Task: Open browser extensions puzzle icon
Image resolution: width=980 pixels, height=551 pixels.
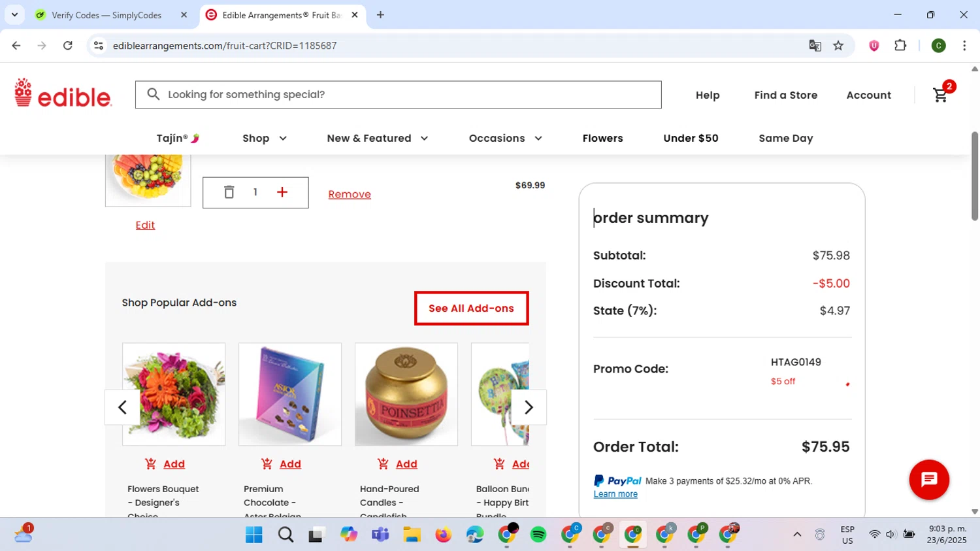Action: coord(900,46)
